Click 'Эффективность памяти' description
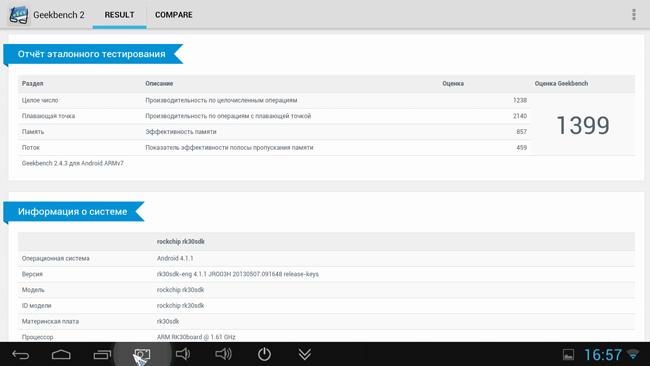 click(x=181, y=132)
